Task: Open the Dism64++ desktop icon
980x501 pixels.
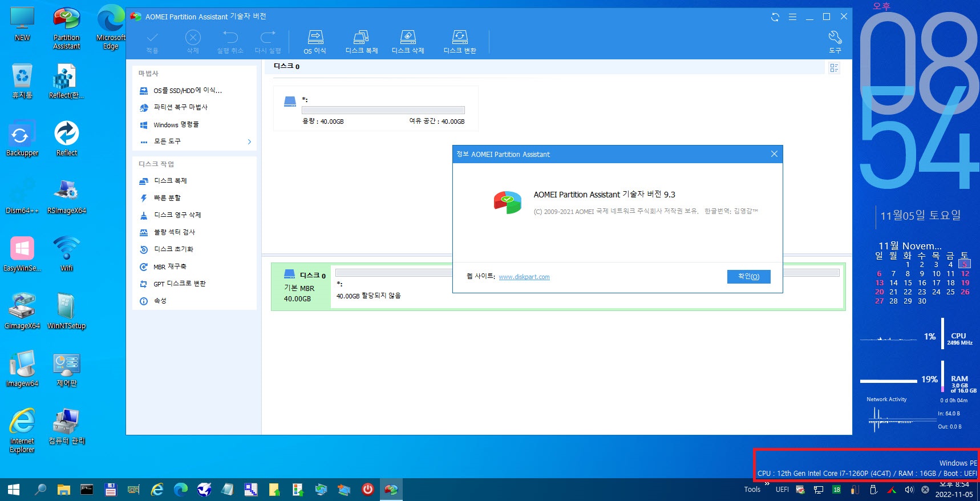Action: (x=22, y=196)
